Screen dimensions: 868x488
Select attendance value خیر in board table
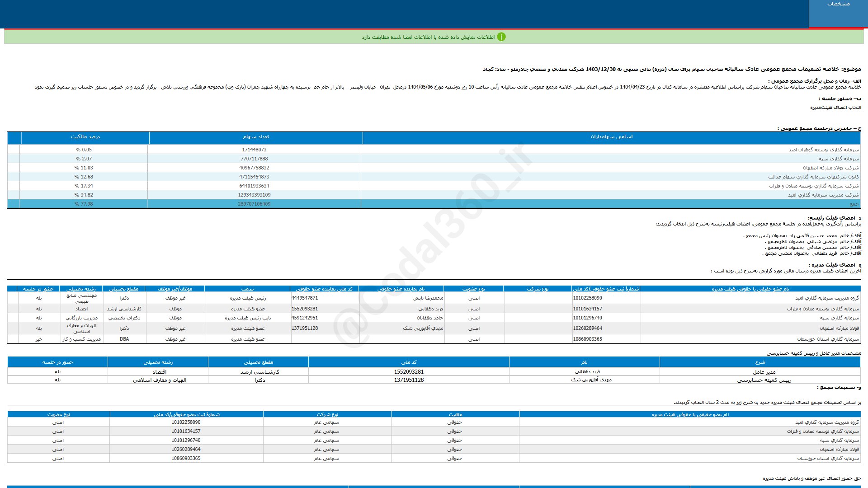[x=39, y=339]
